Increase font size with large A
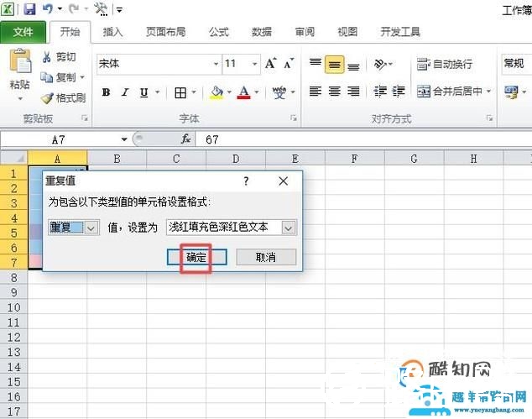 pyautogui.click(x=271, y=63)
